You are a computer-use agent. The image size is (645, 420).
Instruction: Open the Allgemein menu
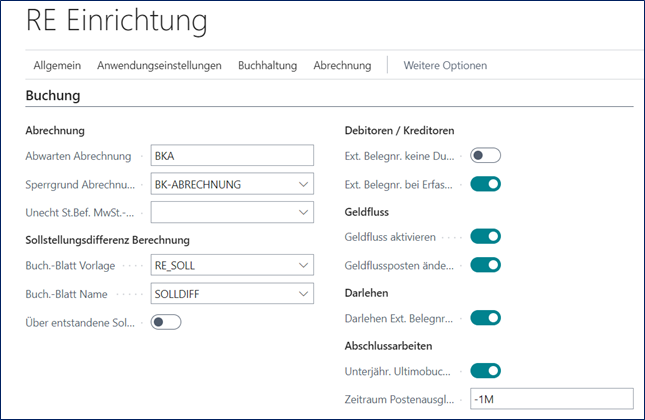click(57, 65)
